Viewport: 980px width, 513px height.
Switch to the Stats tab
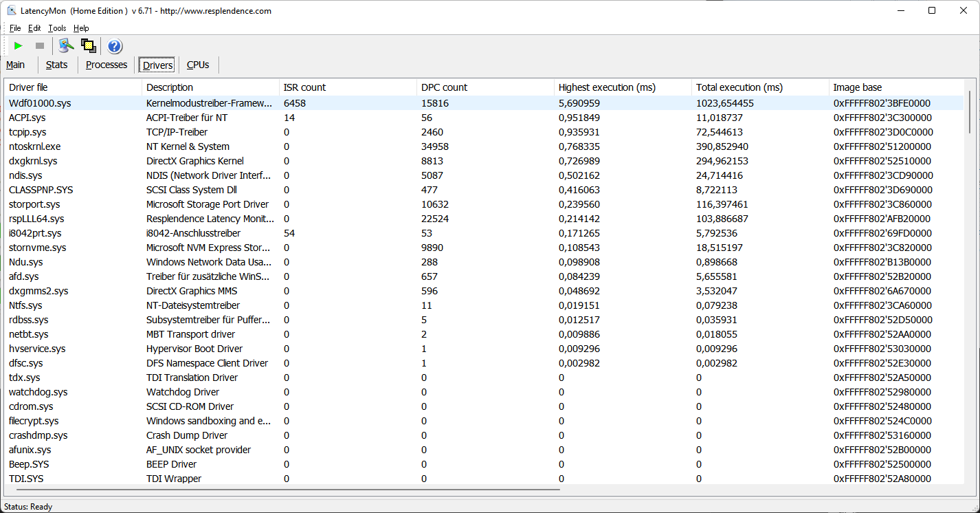(x=57, y=65)
